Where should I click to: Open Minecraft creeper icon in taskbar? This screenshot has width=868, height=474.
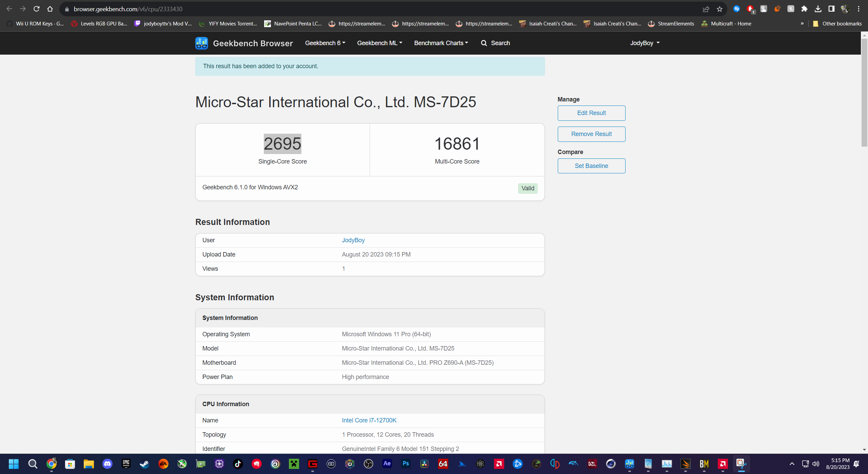pos(294,463)
